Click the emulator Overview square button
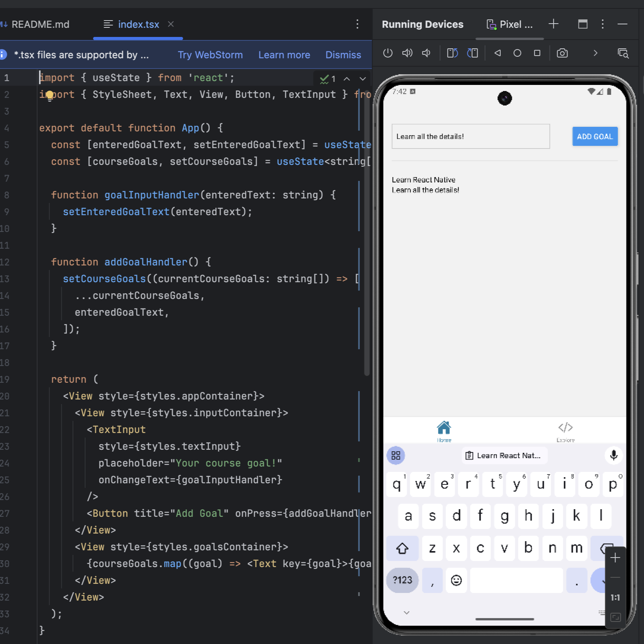 pos(537,53)
